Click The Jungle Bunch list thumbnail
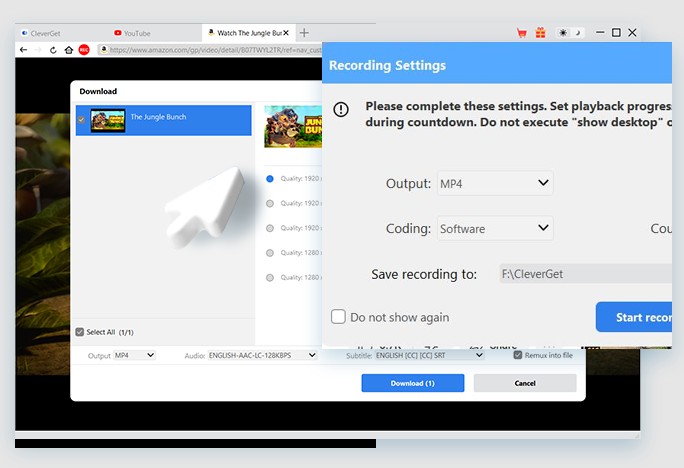 [x=108, y=120]
